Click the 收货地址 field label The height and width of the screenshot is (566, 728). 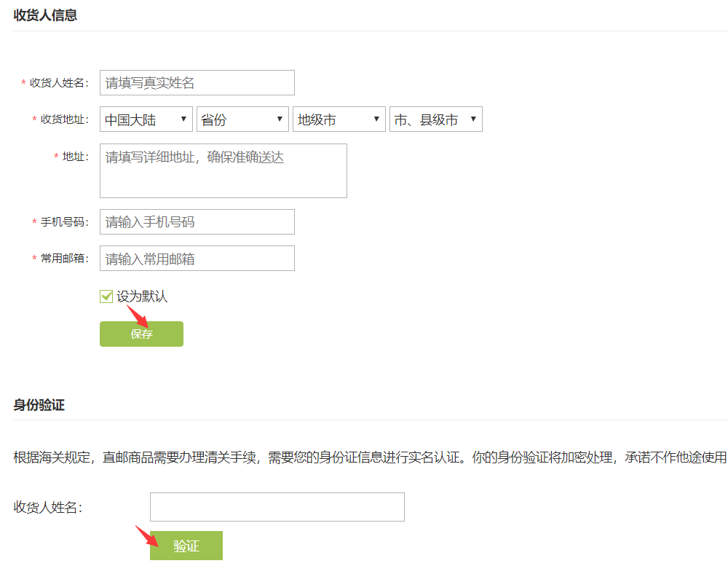point(63,120)
